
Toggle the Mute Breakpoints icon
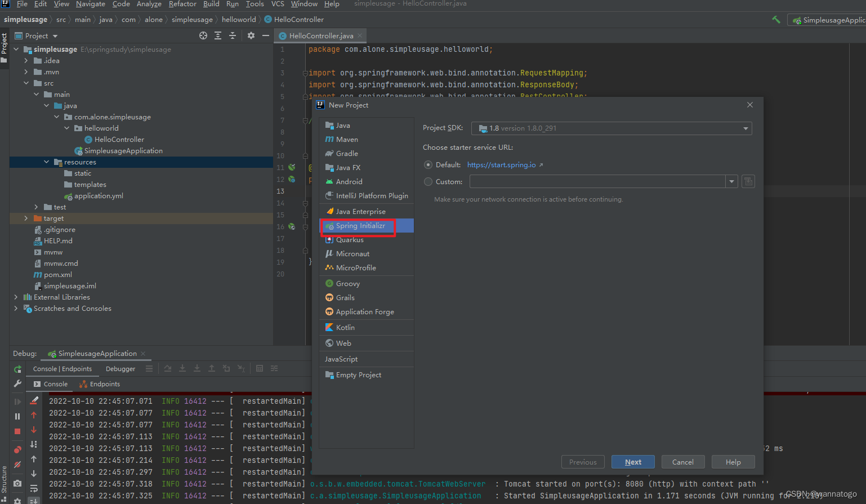[x=17, y=465]
